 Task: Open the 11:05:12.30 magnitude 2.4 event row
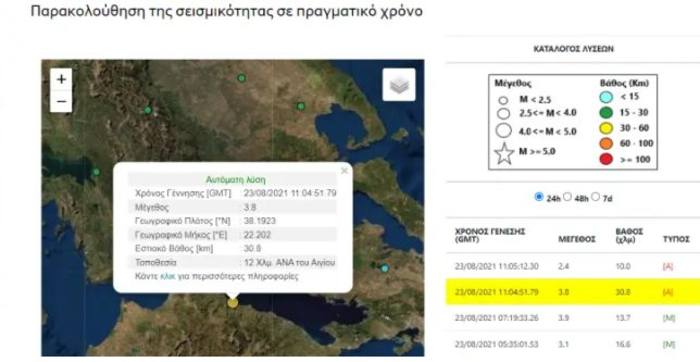(573, 266)
